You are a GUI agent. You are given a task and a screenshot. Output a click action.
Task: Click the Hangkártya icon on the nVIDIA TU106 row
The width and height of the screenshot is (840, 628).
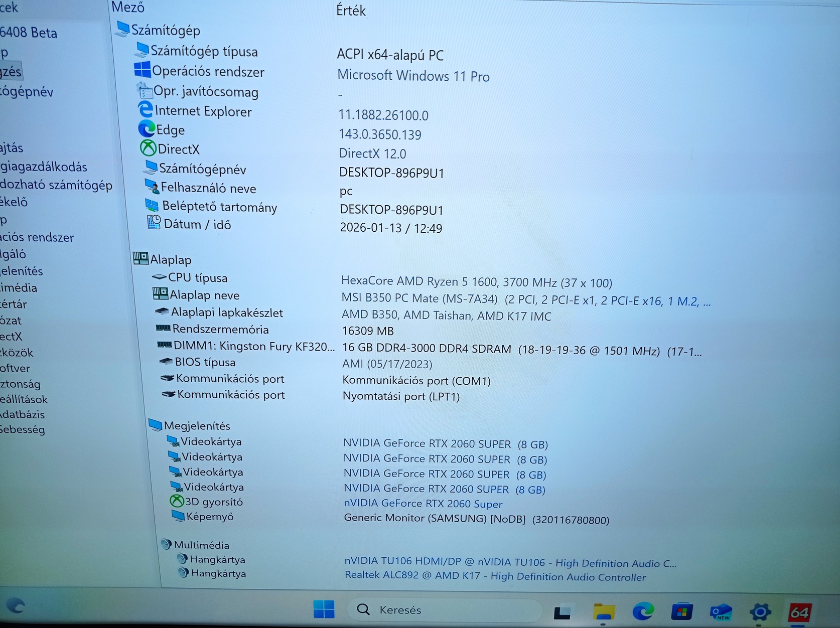[x=183, y=559]
